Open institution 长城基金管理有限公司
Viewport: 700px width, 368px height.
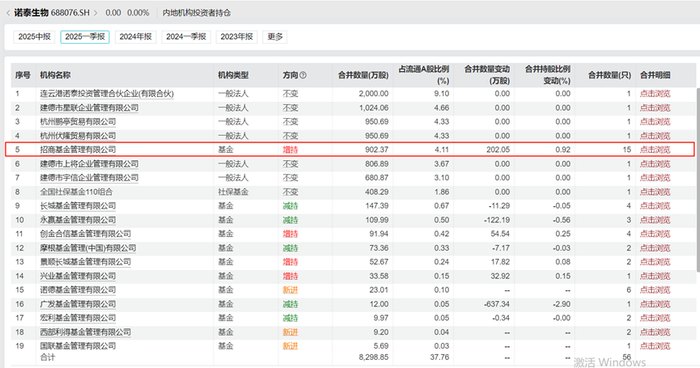click(78, 206)
